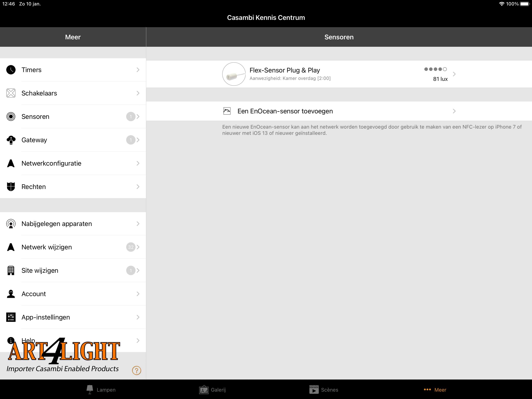Expand Flex-Sensor Plug & Play details
This screenshot has height=399, width=532.
pyautogui.click(x=454, y=74)
